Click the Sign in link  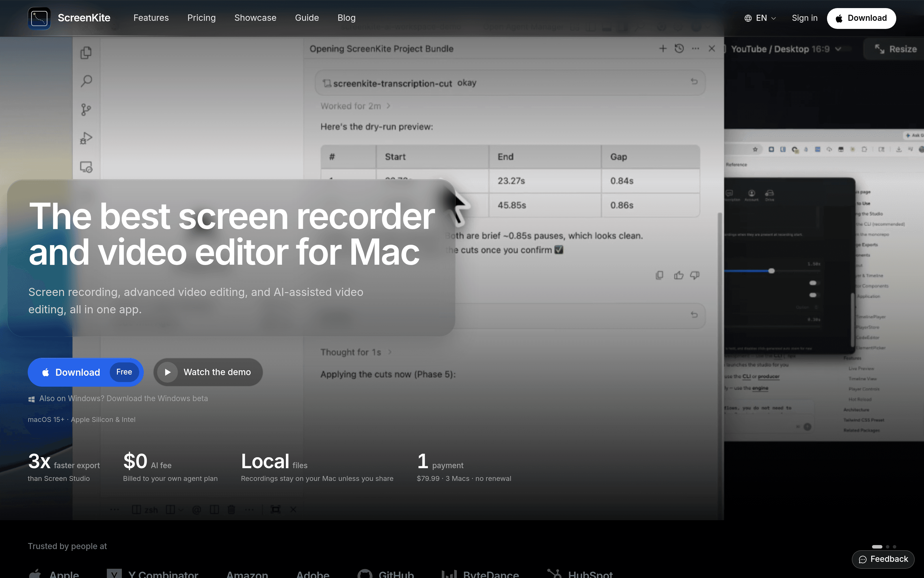[804, 18]
